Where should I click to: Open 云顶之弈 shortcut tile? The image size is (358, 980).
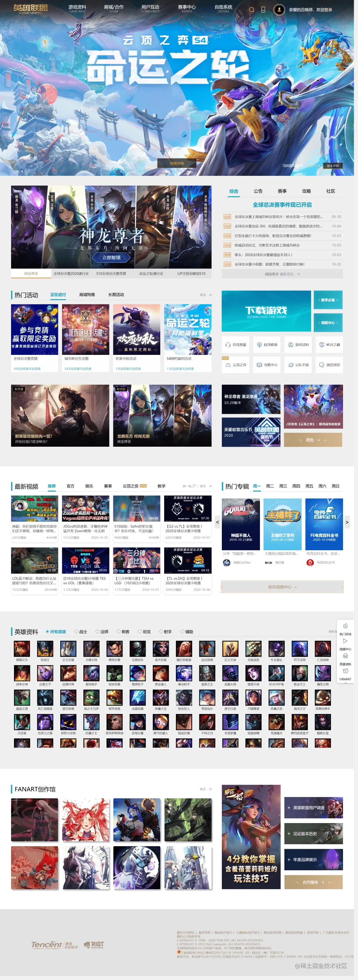(x=236, y=365)
